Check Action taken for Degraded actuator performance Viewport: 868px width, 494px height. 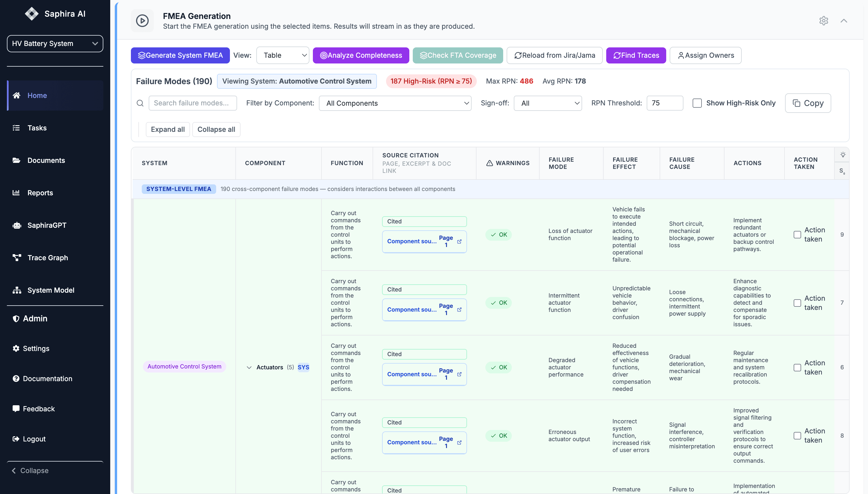coord(797,367)
